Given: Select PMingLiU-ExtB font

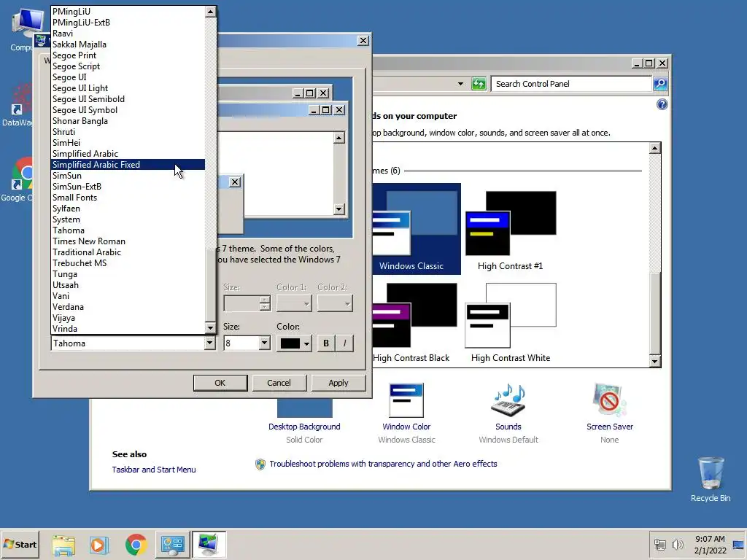Looking at the screenshot, I should click(128, 23).
